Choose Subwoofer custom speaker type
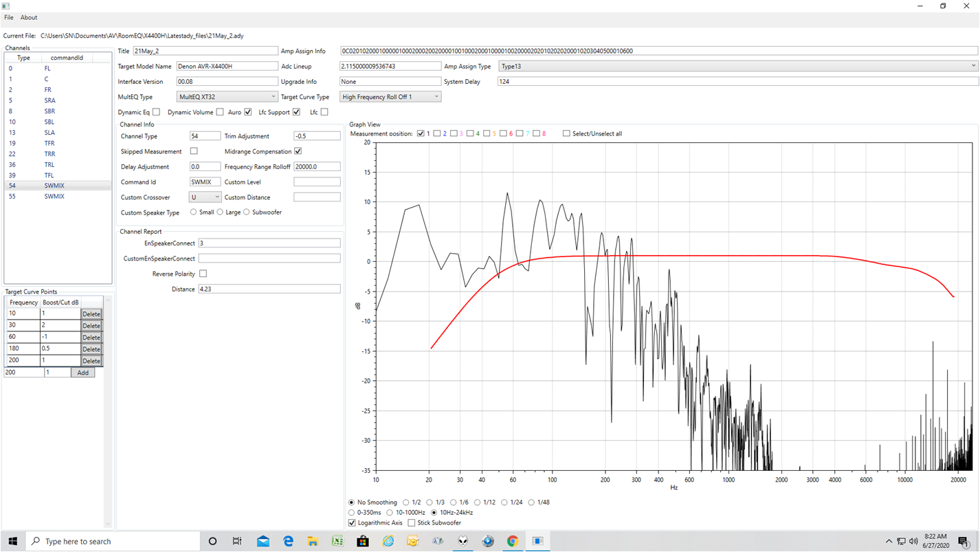Image resolution: width=980 pixels, height=552 pixels. click(247, 212)
